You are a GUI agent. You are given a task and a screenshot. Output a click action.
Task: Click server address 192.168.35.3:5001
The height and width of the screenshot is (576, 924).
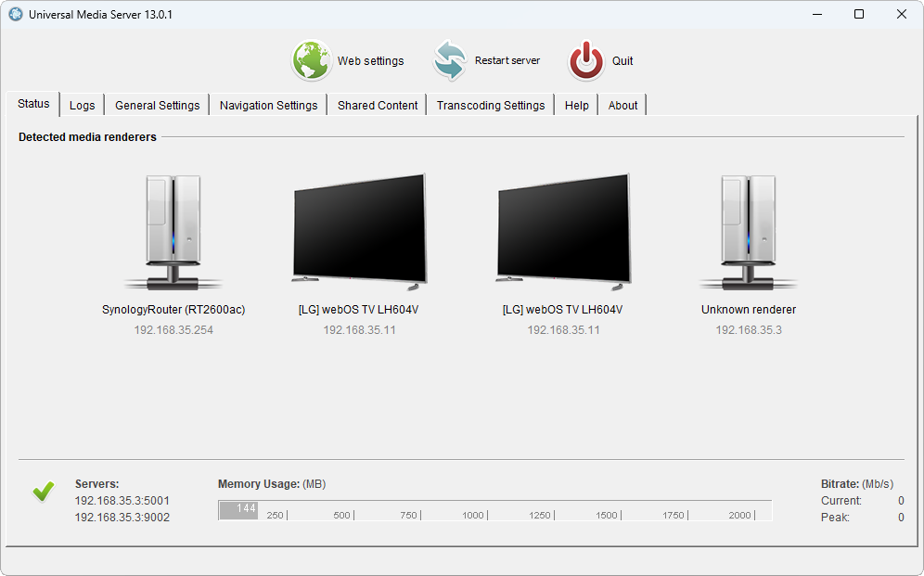[122, 501]
